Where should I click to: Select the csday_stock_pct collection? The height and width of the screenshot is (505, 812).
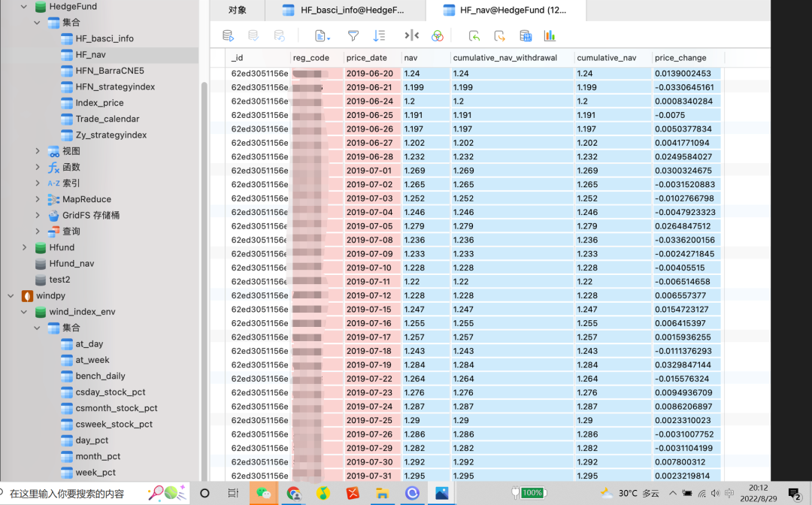111,392
